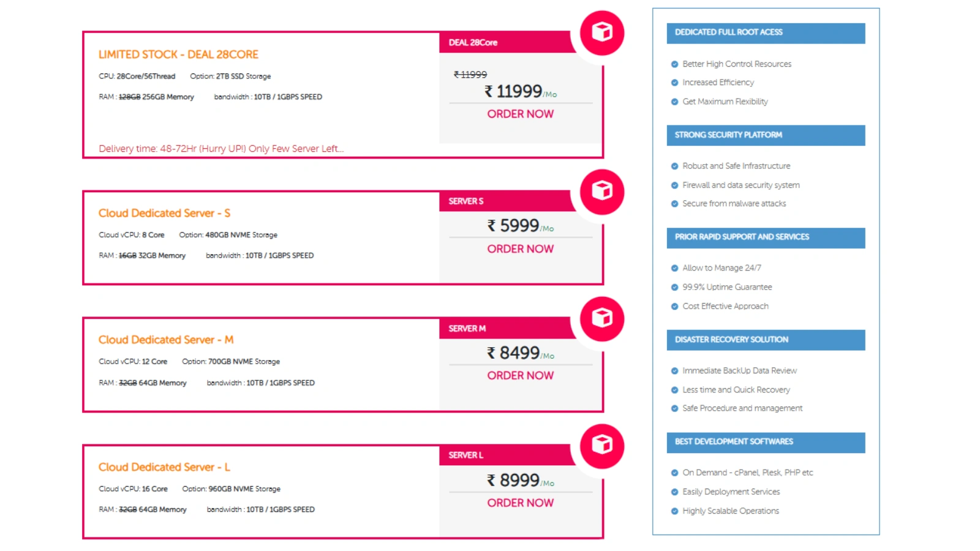Select the Best Development Softwares header
Screen dimensions: 980x551
766,443
